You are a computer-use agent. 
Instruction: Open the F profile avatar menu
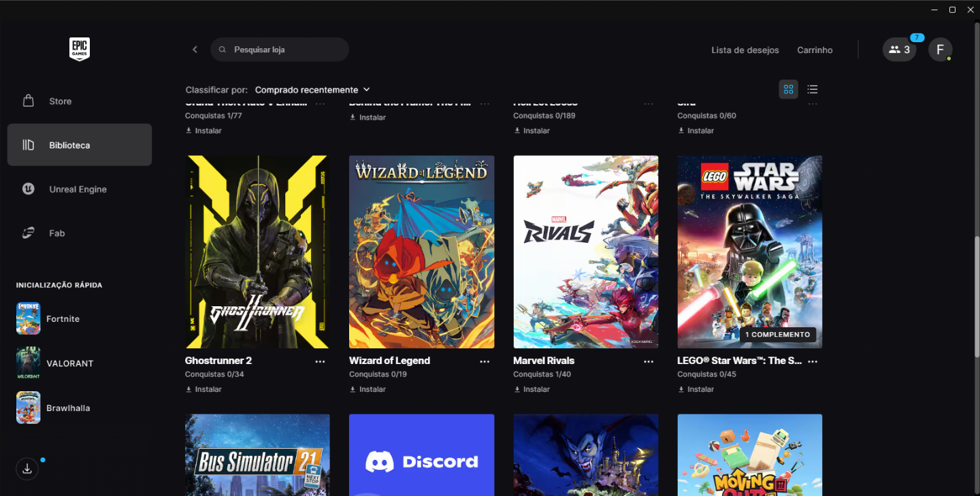click(941, 50)
